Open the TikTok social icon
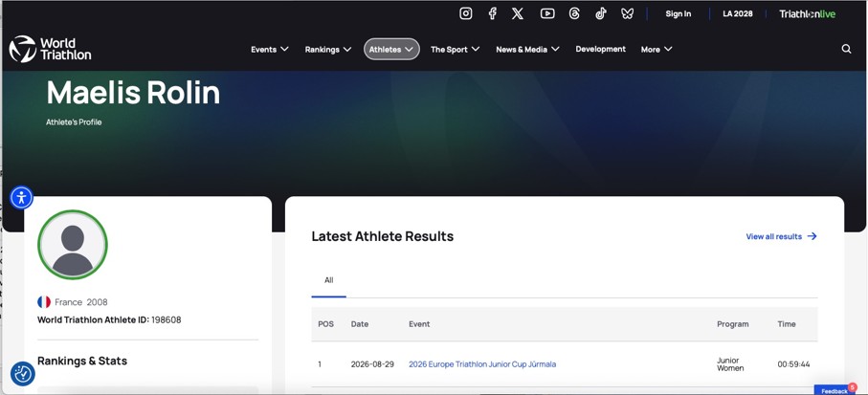Screen dimensions: 868x395 601,13
